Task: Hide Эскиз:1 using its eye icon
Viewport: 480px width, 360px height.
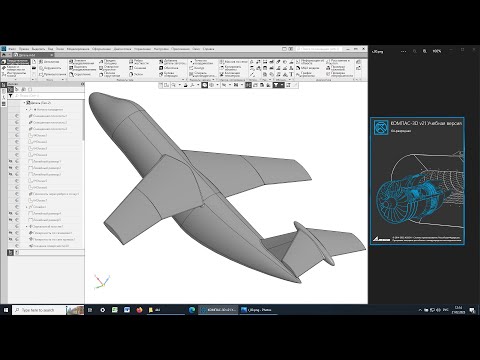Action: tap(17, 135)
